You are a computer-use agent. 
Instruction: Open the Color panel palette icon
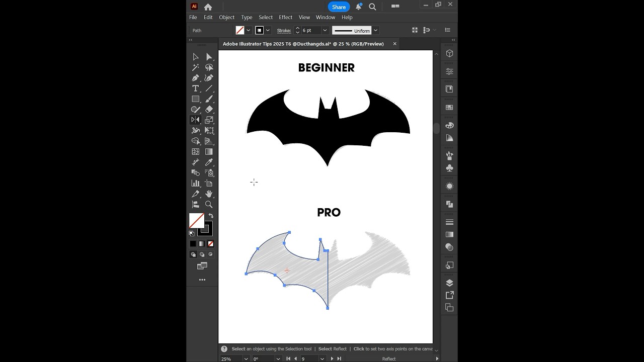click(x=449, y=125)
